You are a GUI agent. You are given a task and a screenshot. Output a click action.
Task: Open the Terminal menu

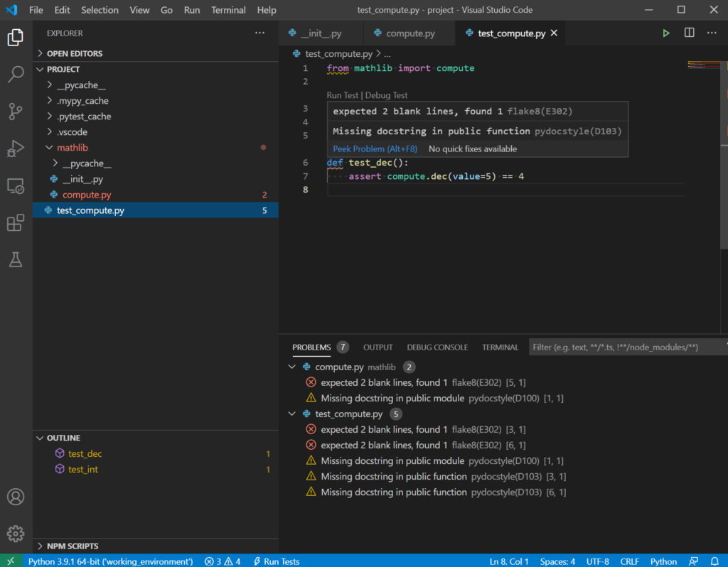228,10
